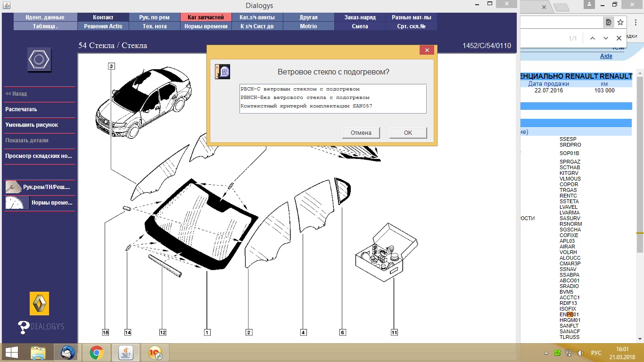The image size is (644, 362).
Task: Open the Контакт tab
Action: [103, 17]
